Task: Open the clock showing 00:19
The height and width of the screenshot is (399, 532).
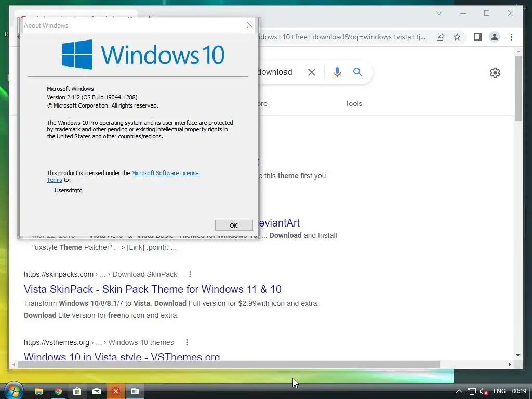Action: (x=519, y=391)
